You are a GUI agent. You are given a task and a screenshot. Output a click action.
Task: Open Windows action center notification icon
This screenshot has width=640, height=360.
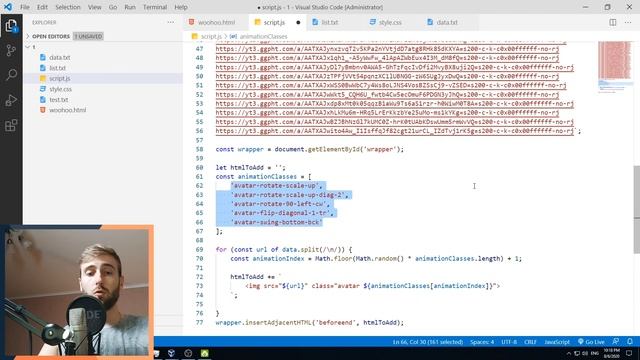tap(629, 353)
